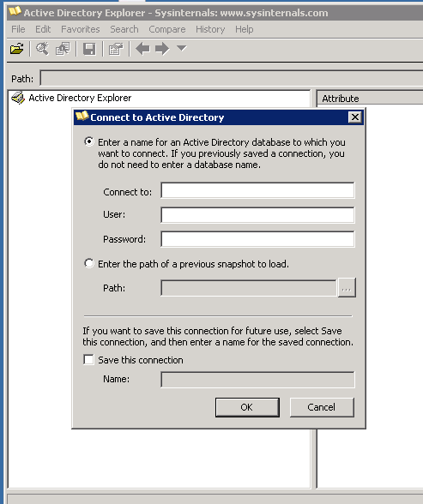Click the OK button
423x504 pixels.
pyautogui.click(x=247, y=407)
